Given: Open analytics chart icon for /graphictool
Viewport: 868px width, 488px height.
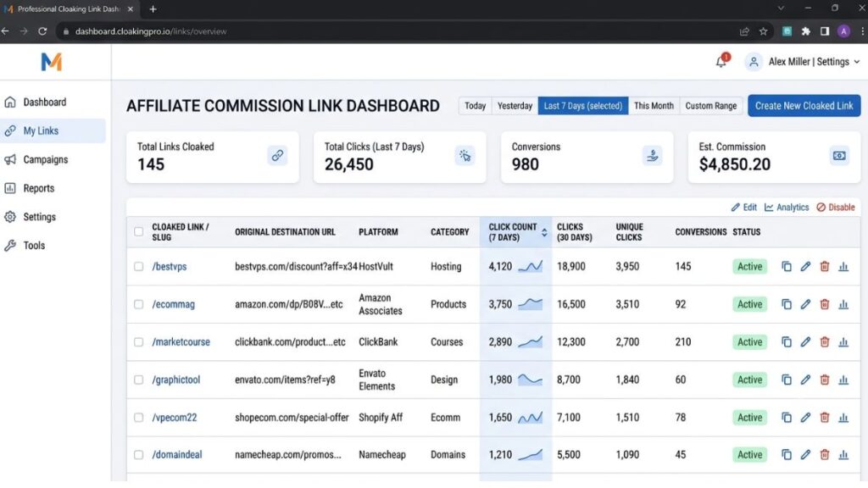Looking at the screenshot, I should pos(843,380).
